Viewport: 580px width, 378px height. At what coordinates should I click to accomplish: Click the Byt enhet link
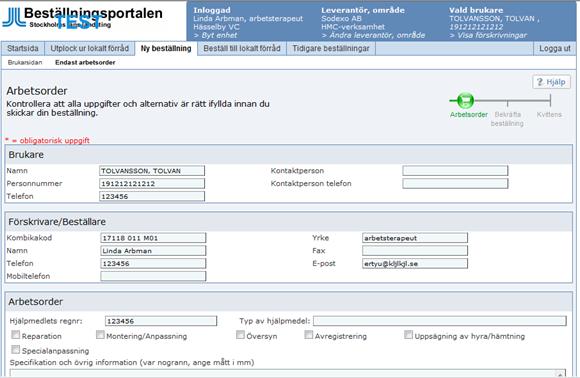pyautogui.click(x=215, y=36)
